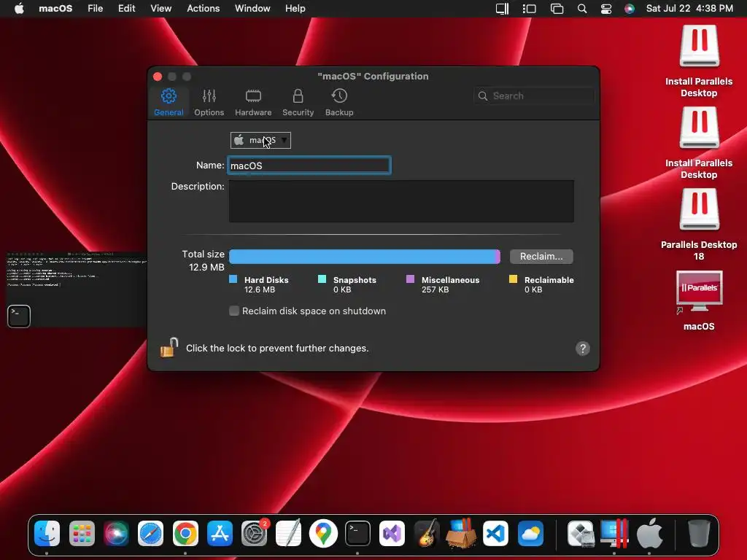The height and width of the screenshot is (560, 747).
Task: Click the cyan Snapshots color swatch
Action: 322,279
